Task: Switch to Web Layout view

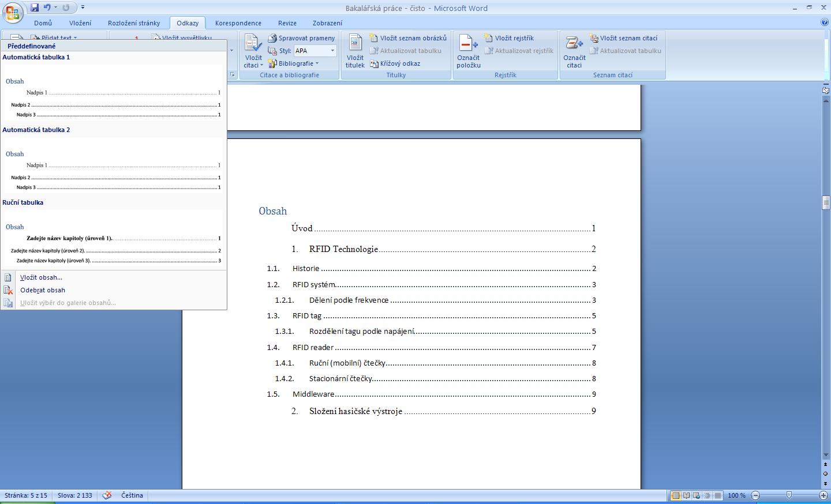Action: click(x=697, y=495)
